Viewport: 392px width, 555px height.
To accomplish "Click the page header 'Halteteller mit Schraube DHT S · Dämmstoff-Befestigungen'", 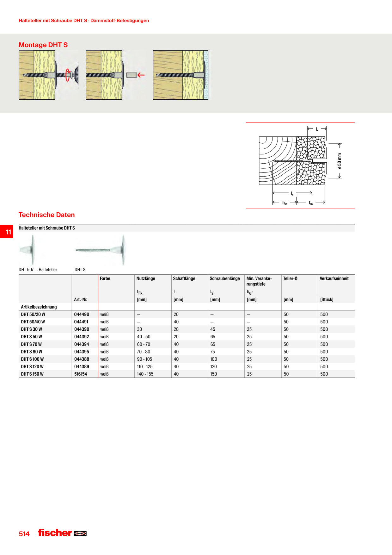I will click(84, 21).
